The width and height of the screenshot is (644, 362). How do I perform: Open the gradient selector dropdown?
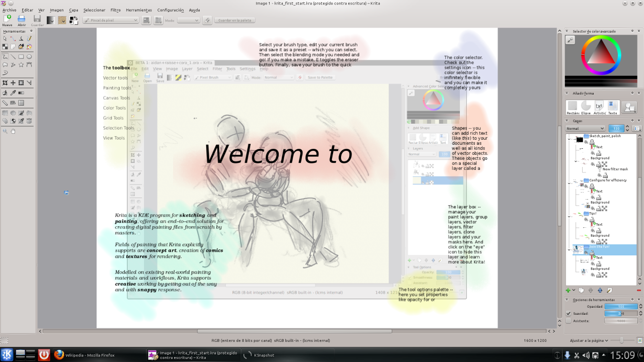click(50, 20)
